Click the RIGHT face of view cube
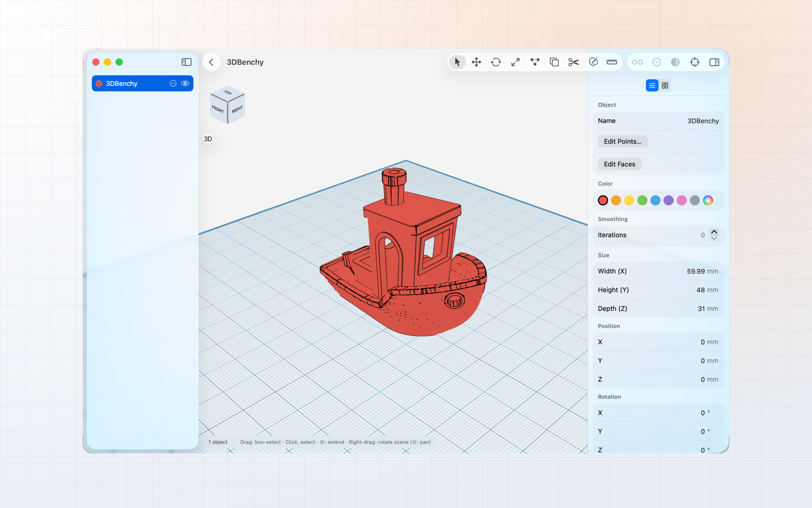Viewport: 812px width, 508px height. 237,110
